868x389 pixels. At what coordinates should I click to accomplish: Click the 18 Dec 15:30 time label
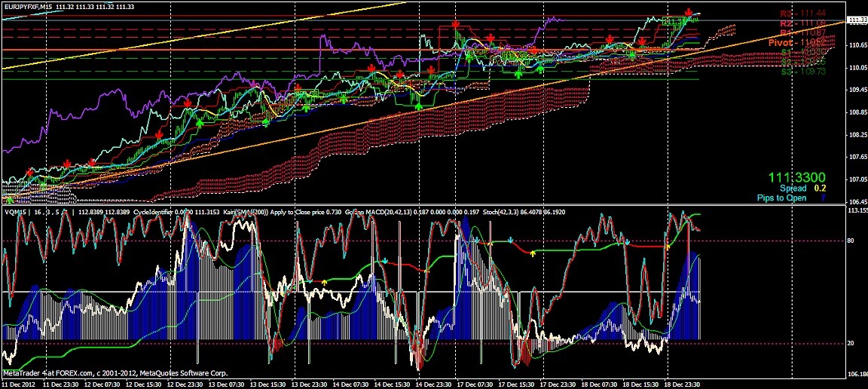click(642, 384)
